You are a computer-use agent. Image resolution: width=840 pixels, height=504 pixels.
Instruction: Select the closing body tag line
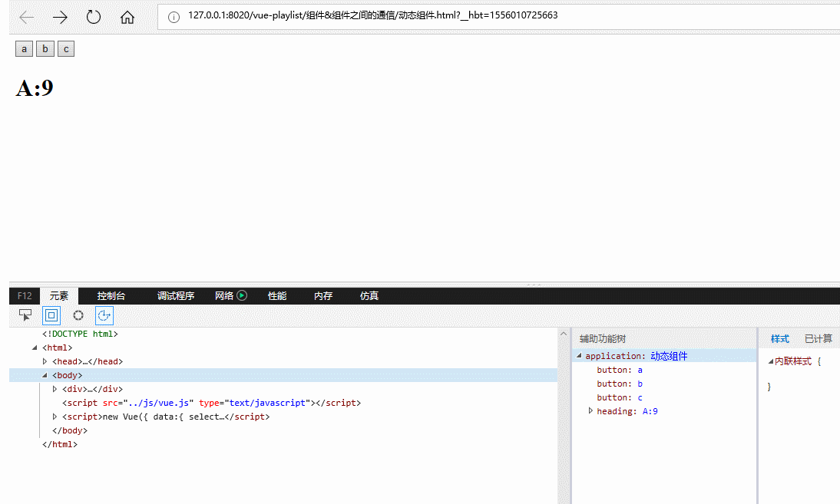(x=70, y=430)
